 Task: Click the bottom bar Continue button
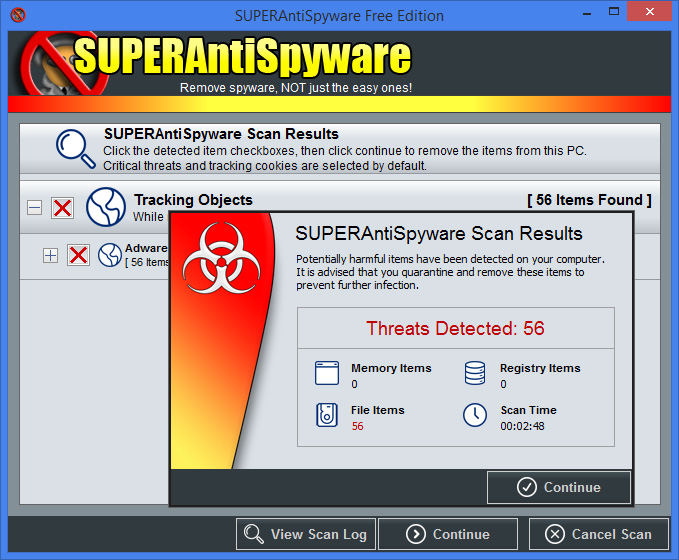[x=448, y=534]
